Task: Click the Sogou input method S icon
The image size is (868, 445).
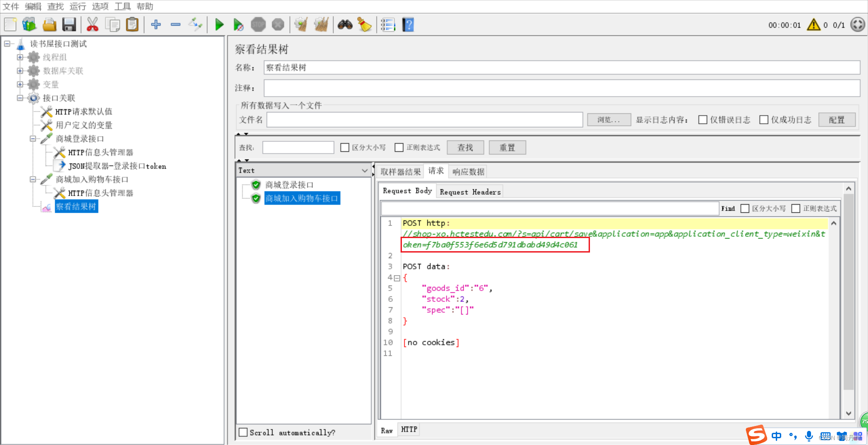Action: point(756,435)
